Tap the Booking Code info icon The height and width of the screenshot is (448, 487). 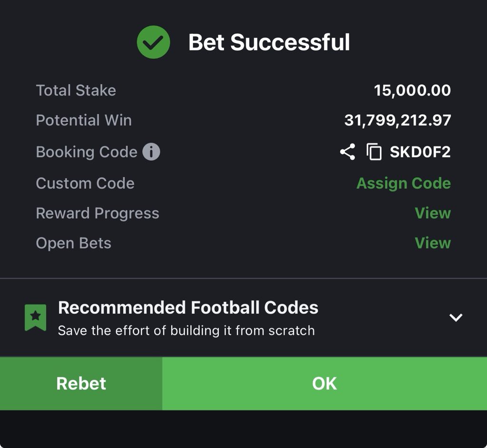pos(151,152)
